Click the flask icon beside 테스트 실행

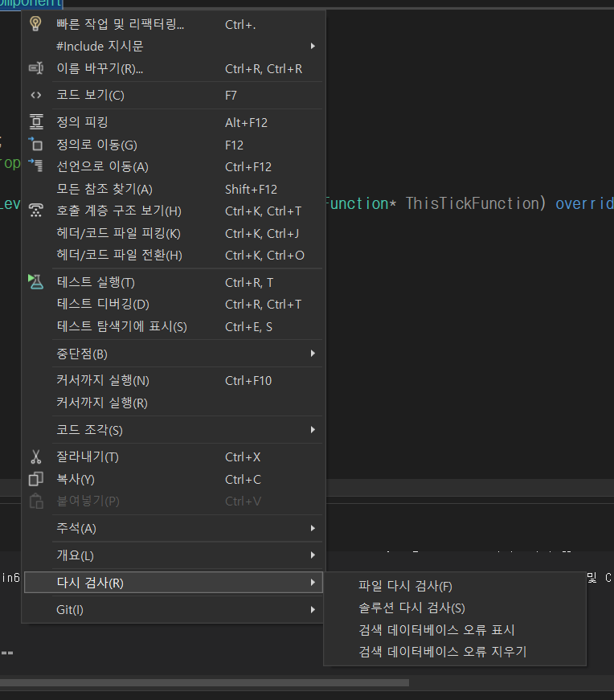click(35, 282)
